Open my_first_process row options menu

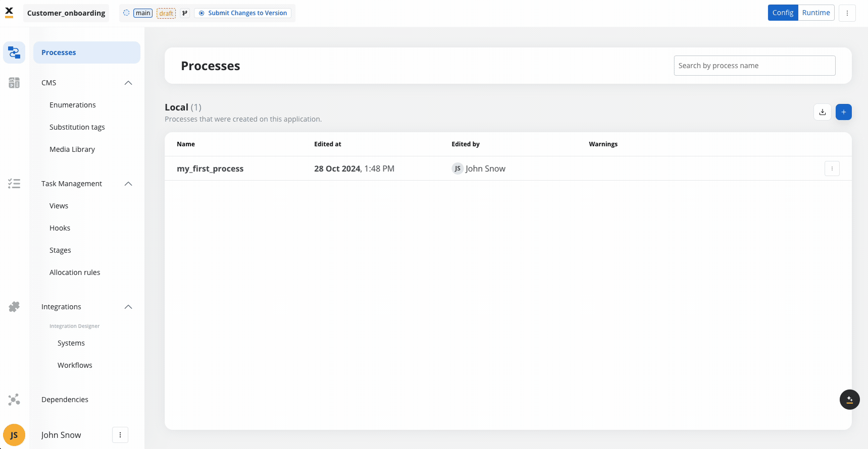tap(832, 169)
